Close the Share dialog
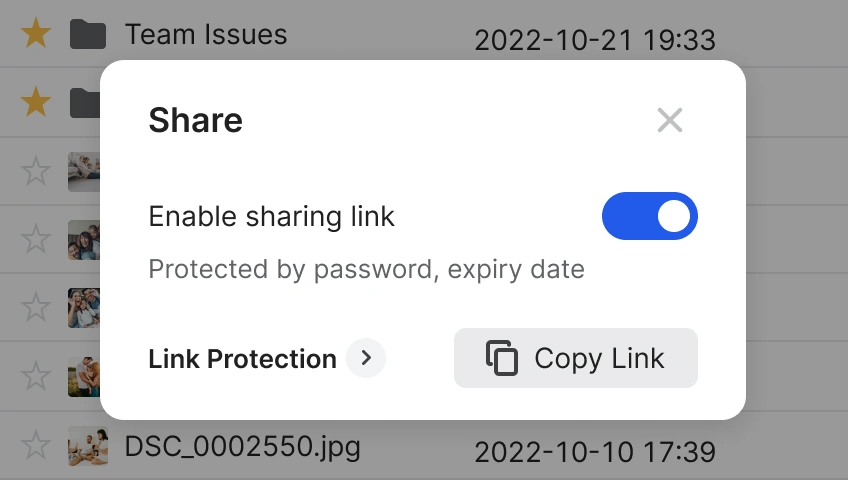Screen dimensions: 848x480 coord(669,121)
